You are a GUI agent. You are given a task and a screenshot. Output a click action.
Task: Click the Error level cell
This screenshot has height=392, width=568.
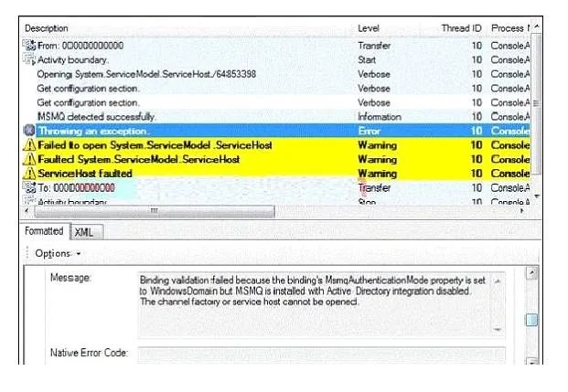coord(370,131)
